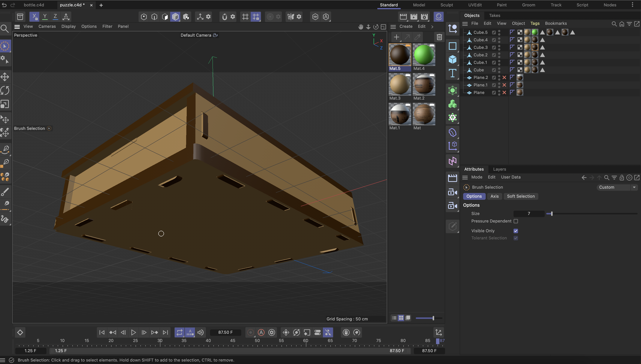Image resolution: width=641 pixels, height=364 pixels.
Task: Enable the Snap magnet icon
Action: (x=224, y=17)
